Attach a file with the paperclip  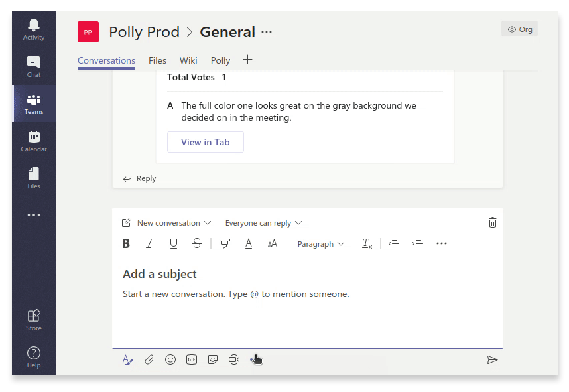[149, 359]
